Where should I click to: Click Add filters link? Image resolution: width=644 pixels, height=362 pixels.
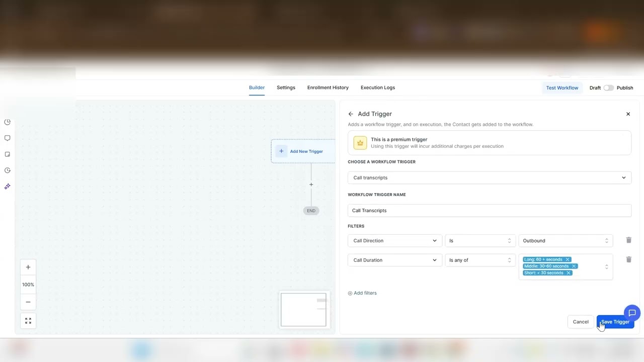[x=362, y=293]
